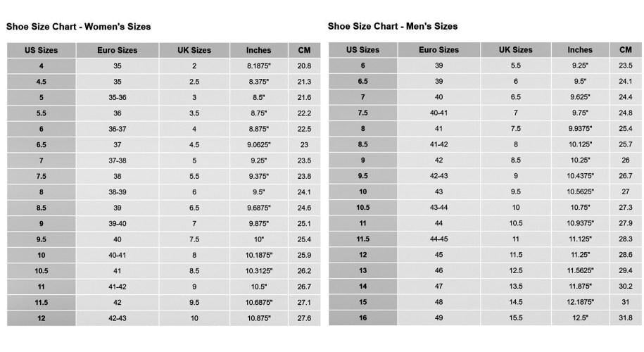Select the Euro Sizes header in the men's table

(438, 51)
